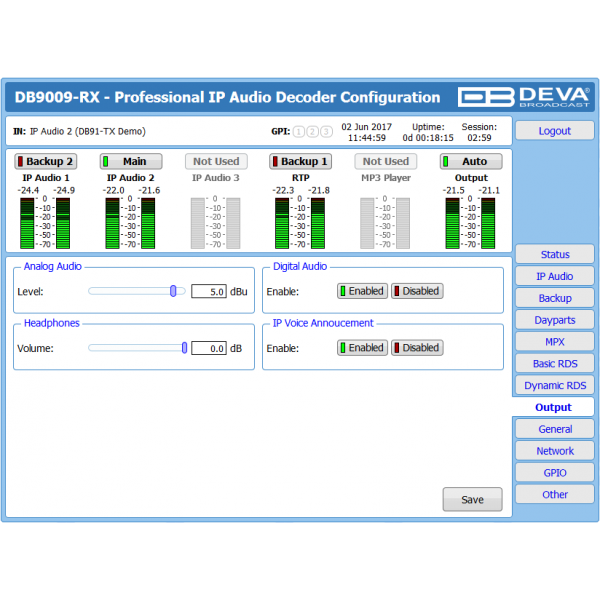The width and height of the screenshot is (600, 600).
Task: Go to the GPIO page
Action: (x=554, y=473)
